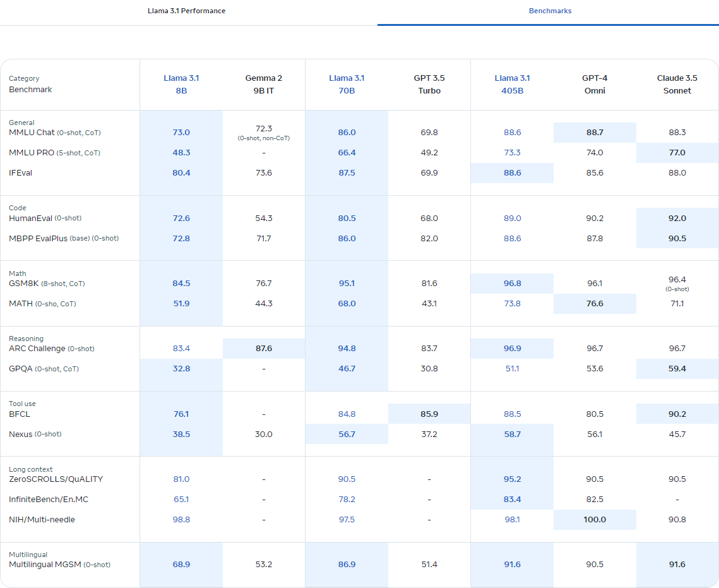Click Claude's 92.0 HumanEval score
The height and width of the screenshot is (588, 719).
point(677,219)
